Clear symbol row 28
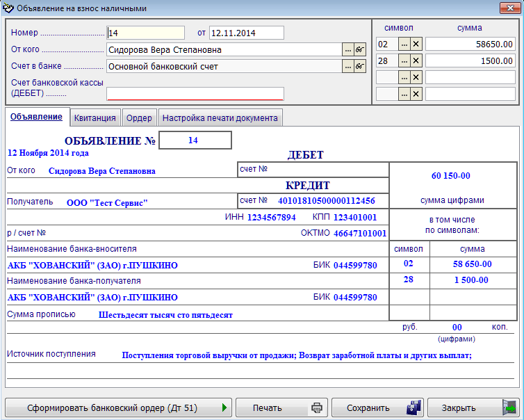This screenshot has width=524, height=420. 416,60
